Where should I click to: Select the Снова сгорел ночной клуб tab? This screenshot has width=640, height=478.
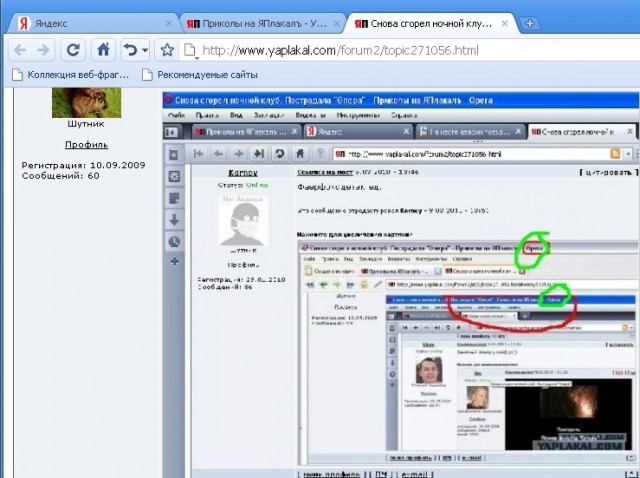coord(431,23)
